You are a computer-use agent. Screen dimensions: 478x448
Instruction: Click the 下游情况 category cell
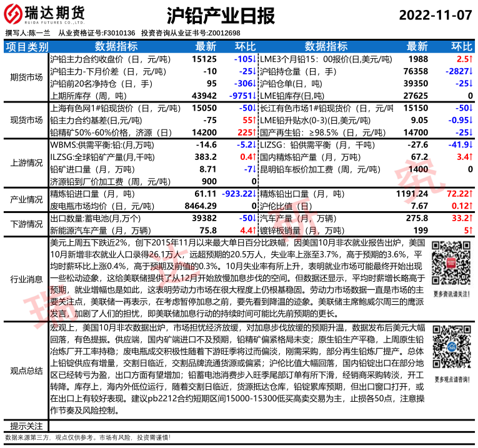click(26, 224)
